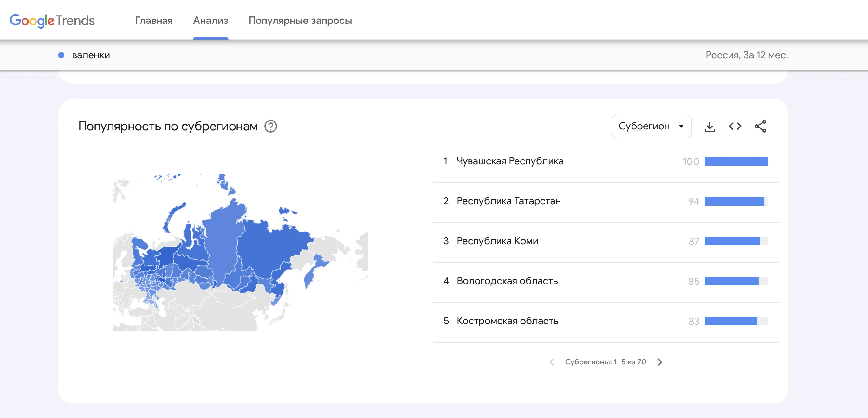Click the Субрегион dropdown arrow
The width and height of the screenshot is (868, 418).
(x=681, y=127)
